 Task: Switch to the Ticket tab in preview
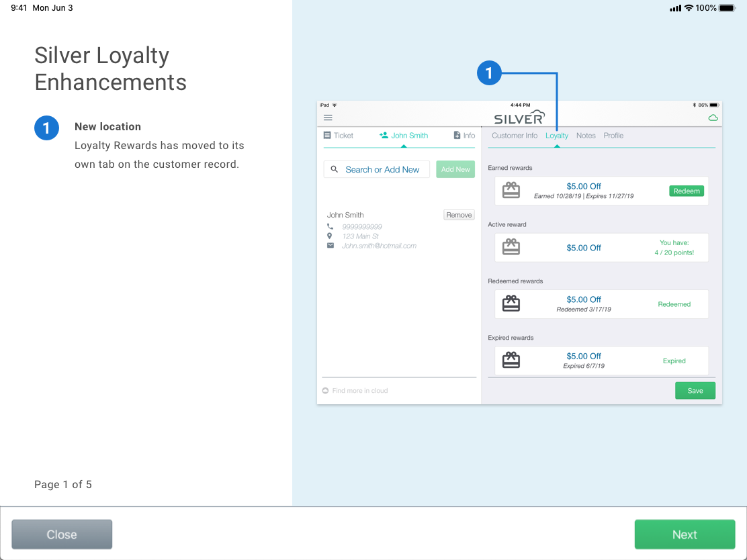339,136
